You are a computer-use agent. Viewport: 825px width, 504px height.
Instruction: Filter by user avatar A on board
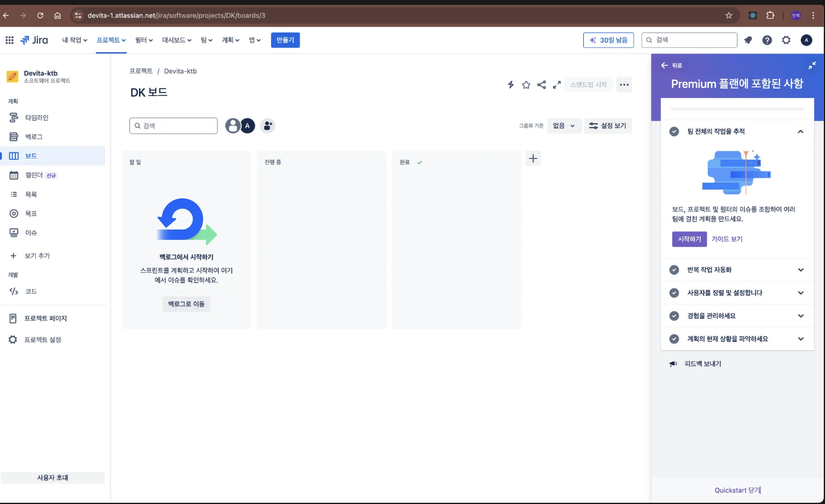click(x=247, y=126)
